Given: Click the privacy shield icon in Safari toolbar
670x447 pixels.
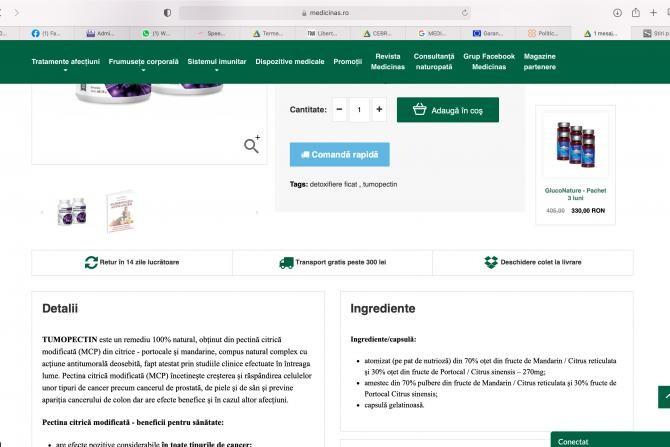Looking at the screenshot, I should [167, 12].
